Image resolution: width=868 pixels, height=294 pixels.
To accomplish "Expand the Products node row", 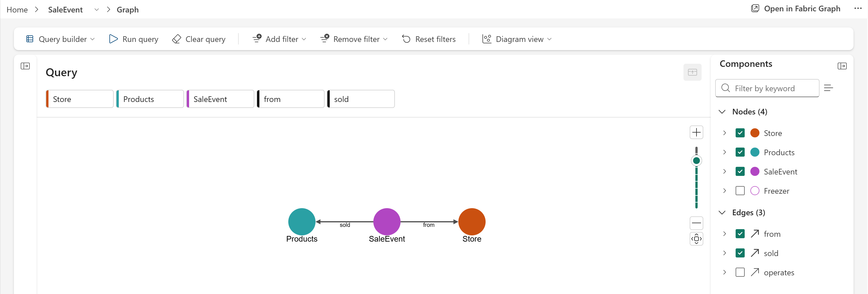I will tap(725, 152).
